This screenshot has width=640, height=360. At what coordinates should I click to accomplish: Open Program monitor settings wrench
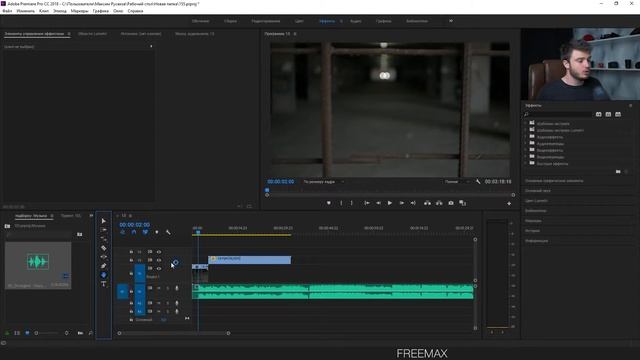pos(478,182)
